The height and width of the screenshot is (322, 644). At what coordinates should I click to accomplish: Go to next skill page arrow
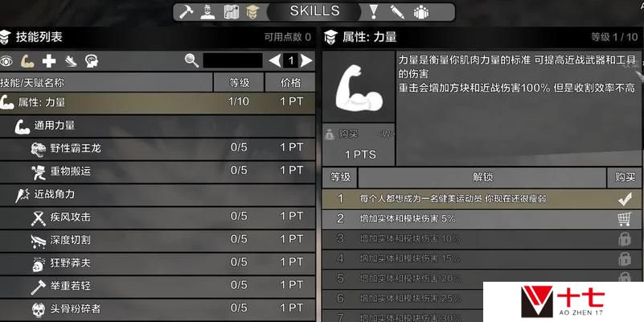pyautogui.click(x=306, y=61)
